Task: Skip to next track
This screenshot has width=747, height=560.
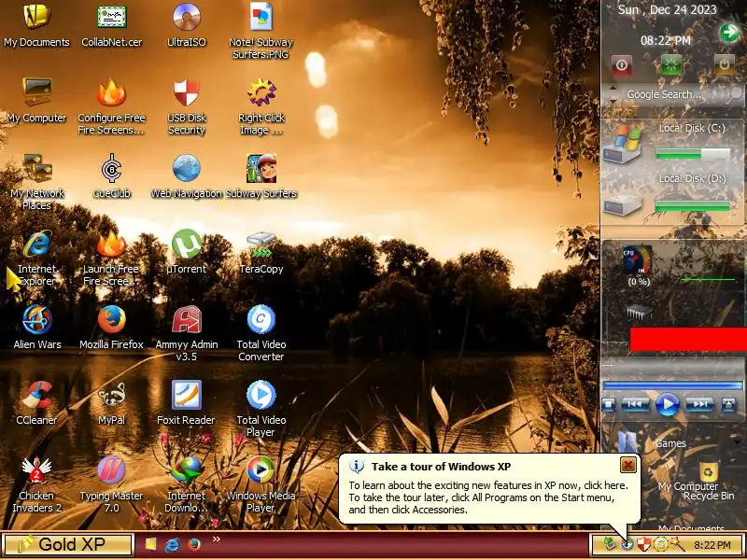Action: pyautogui.click(x=699, y=405)
